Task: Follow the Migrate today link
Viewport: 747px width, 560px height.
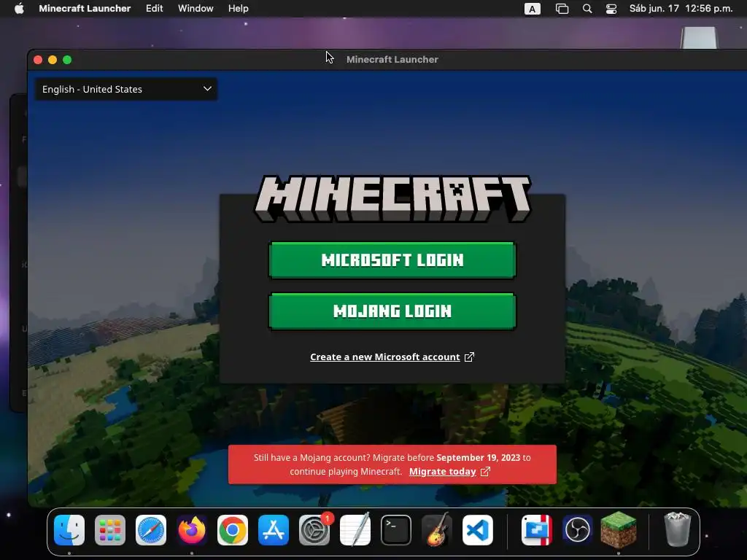Action: [442, 472]
